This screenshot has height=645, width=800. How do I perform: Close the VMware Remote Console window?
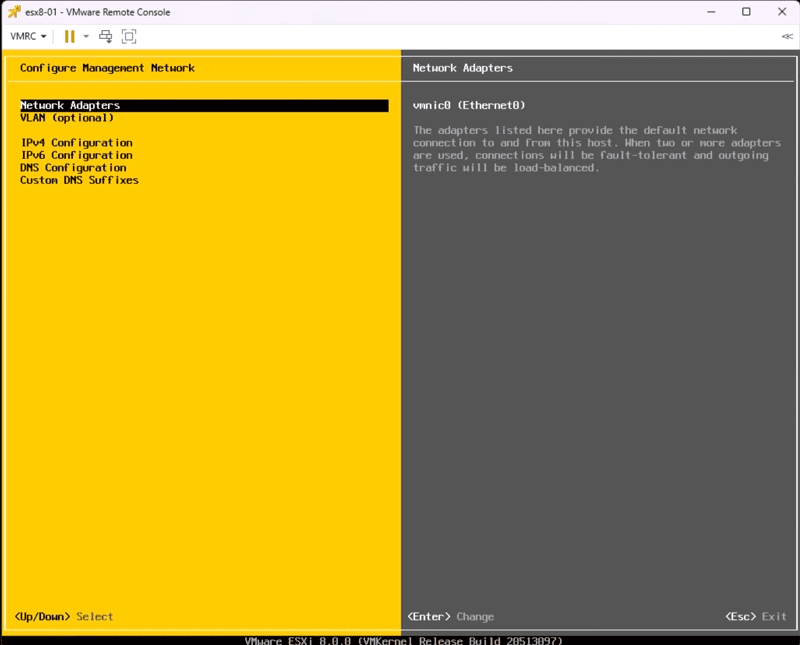pos(782,12)
